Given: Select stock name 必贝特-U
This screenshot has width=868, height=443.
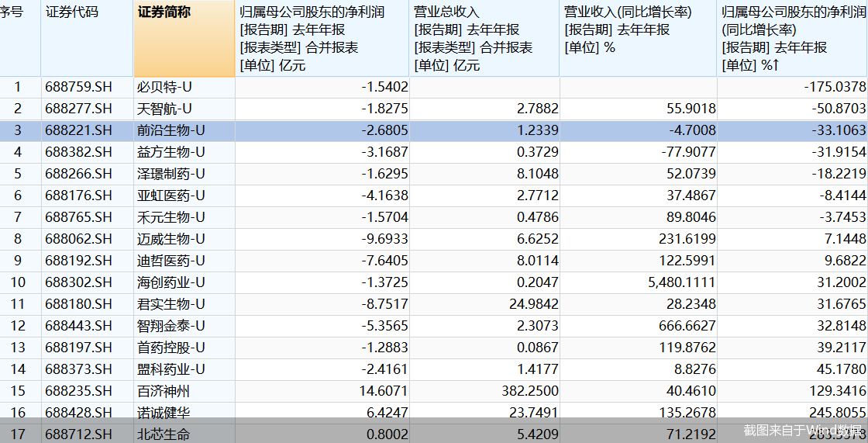Looking at the screenshot, I should 164,87.
